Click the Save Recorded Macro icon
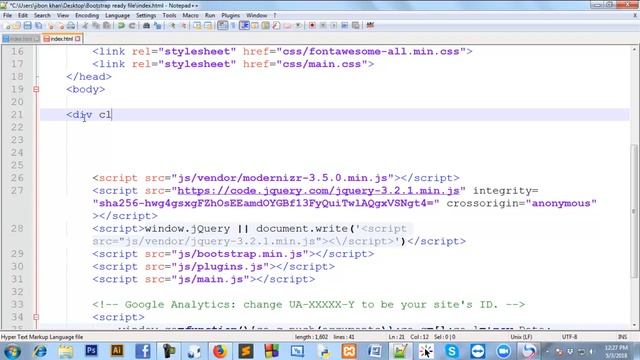 coord(356,26)
